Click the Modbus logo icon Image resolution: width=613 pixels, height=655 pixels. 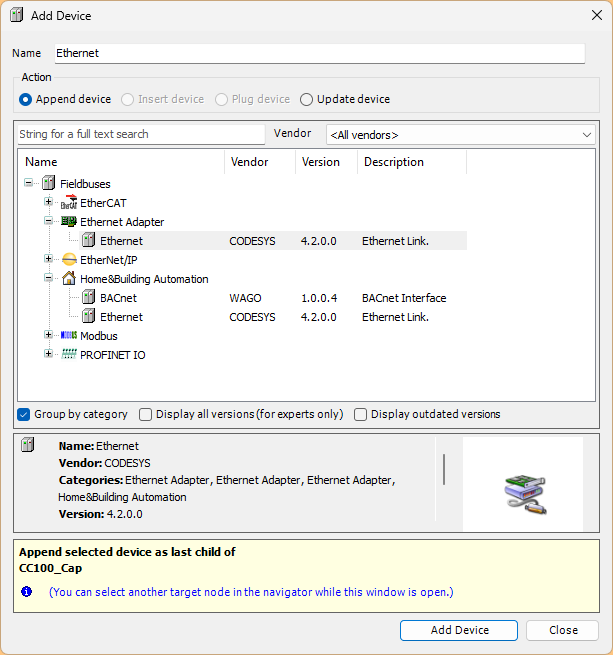[x=69, y=335]
